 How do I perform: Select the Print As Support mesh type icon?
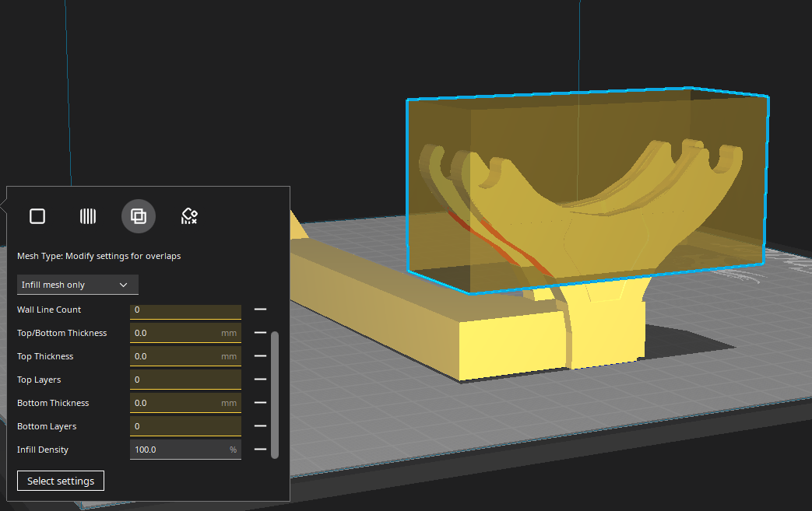(88, 215)
